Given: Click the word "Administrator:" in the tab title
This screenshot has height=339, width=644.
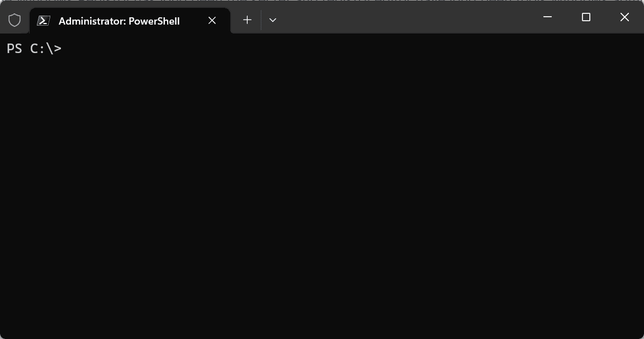Looking at the screenshot, I should coord(92,21).
